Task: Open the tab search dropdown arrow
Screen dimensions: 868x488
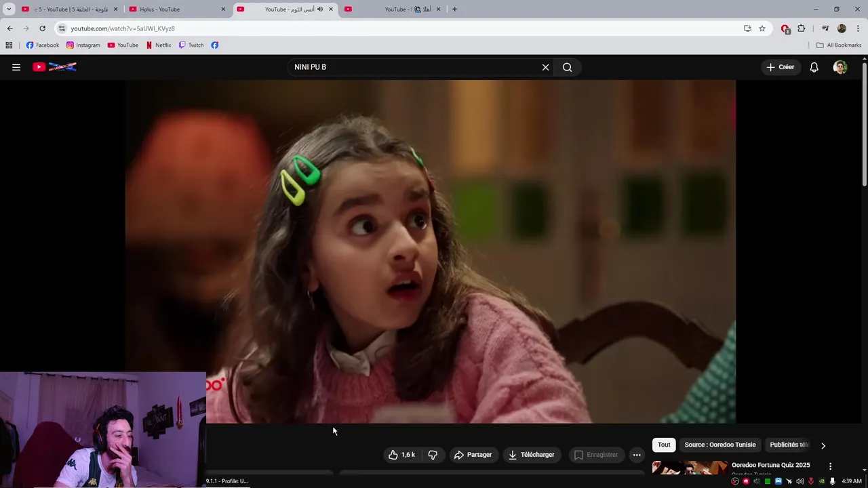Action: click(x=9, y=9)
